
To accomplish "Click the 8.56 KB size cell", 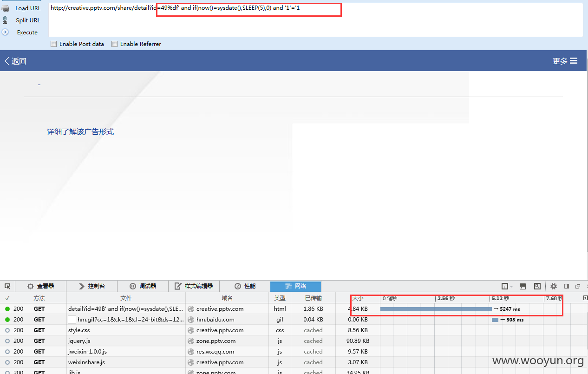I will tap(358, 330).
